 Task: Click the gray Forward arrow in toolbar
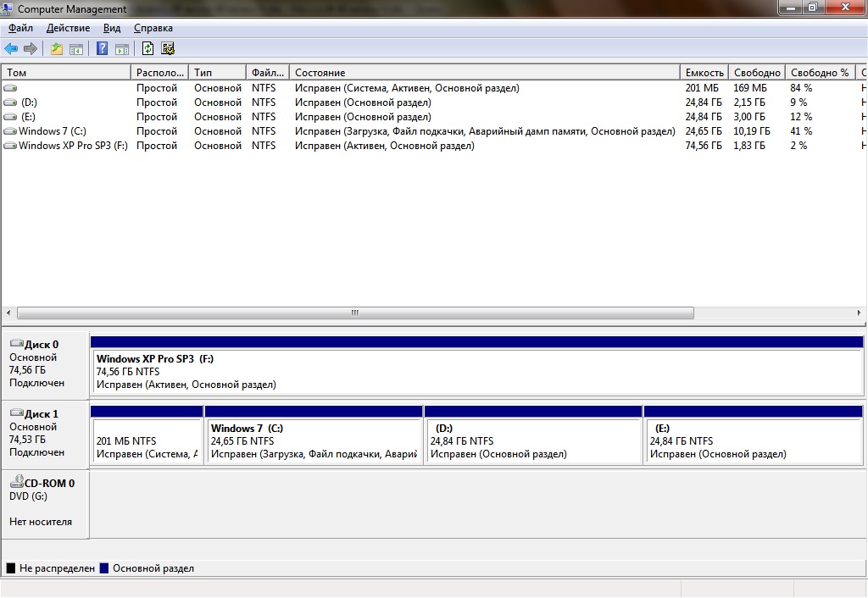click(31, 48)
